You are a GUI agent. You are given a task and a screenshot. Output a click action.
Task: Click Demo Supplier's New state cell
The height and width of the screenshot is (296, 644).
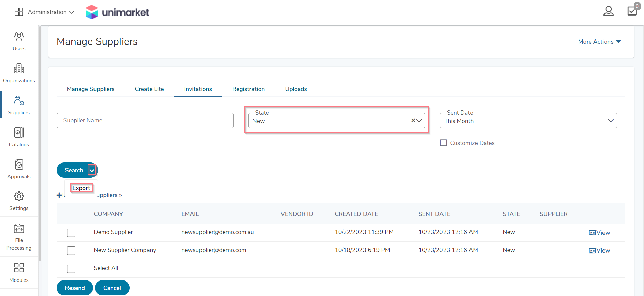509,232
